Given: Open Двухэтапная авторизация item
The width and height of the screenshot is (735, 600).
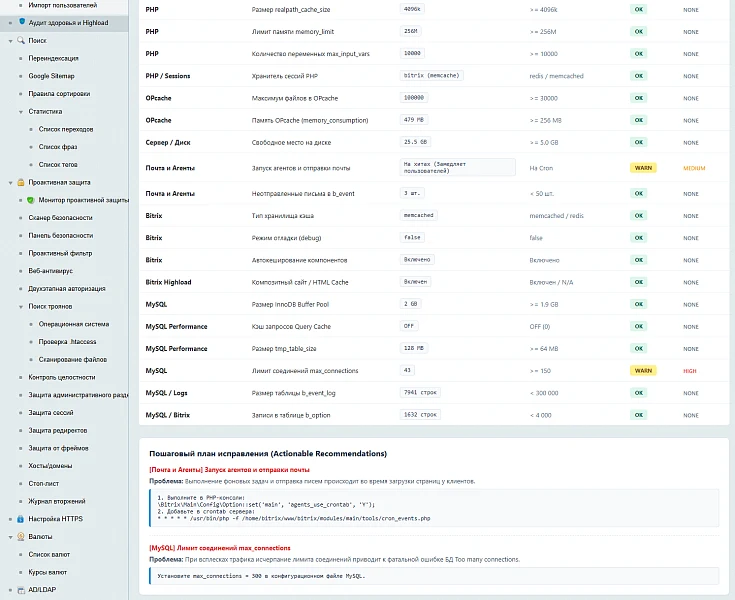Looking at the screenshot, I should 67,289.
